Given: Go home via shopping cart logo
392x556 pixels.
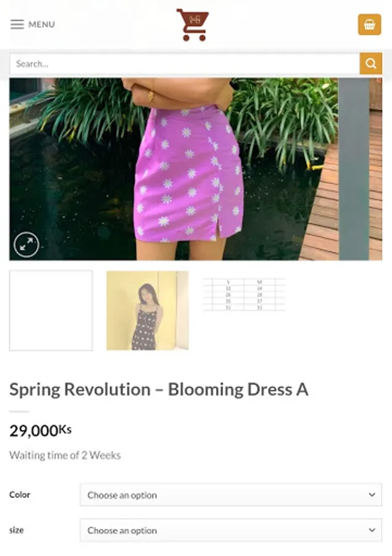Looking at the screenshot, I should pyautogui.click(x=193, y=25).
